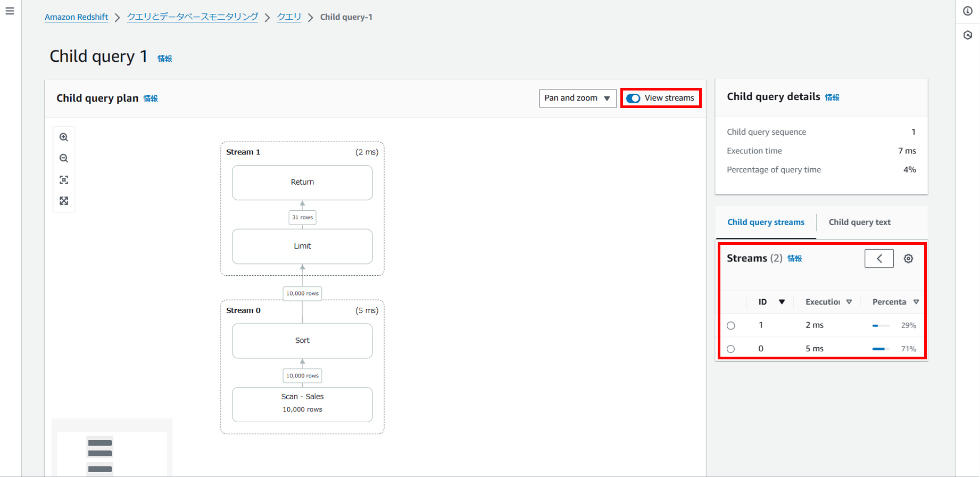This screenshot has height=477, width=980.
Task: Click the full screen expand icon
Action: pyautogui.click(x=64, y=201)
